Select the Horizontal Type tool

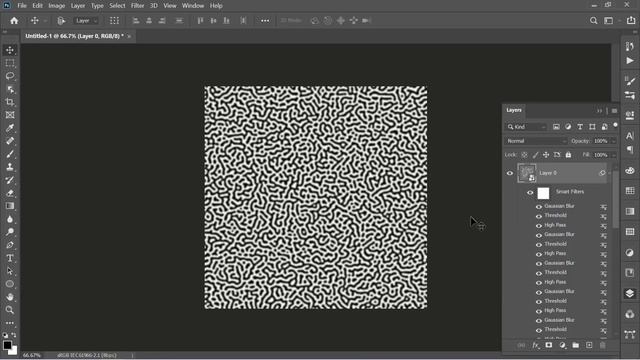(x=10, y=258)
